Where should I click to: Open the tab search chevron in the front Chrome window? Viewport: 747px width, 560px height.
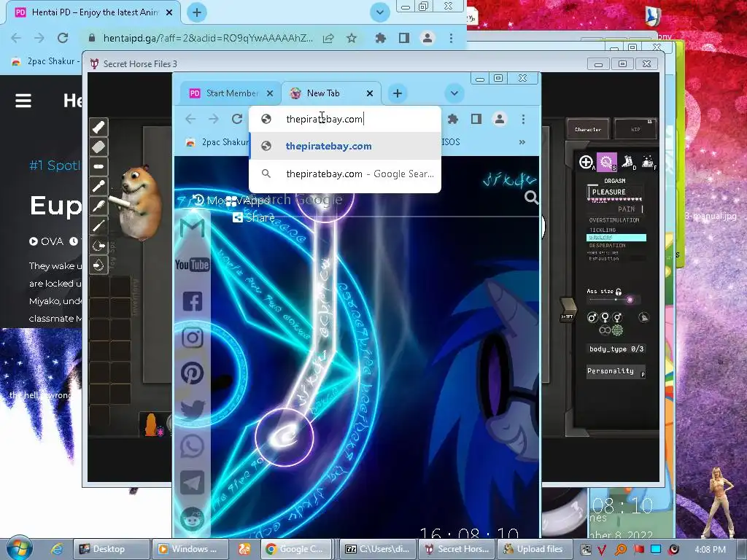click(x=454, y=93)
